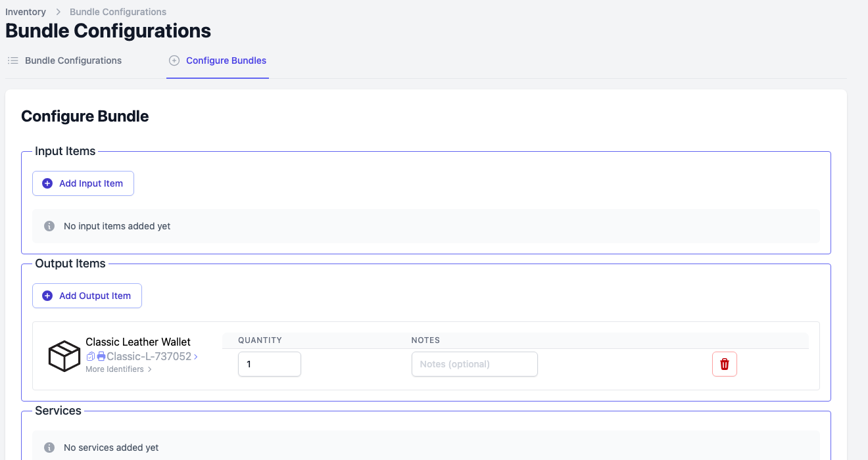The image size is (868, 460).
Task: Print label for Classic-L-737052
Action: click(x=101, y=356)
